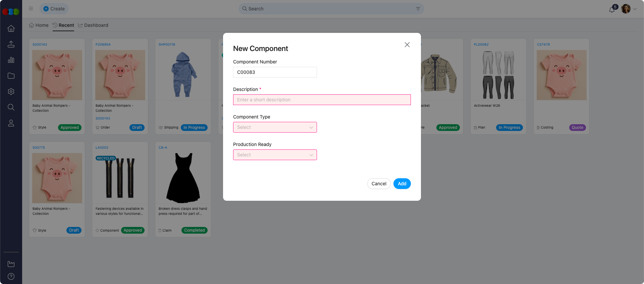Screen dimensions: 644x284
Task: Click the denim jacket thumbnail
Action: coord(439,74)
